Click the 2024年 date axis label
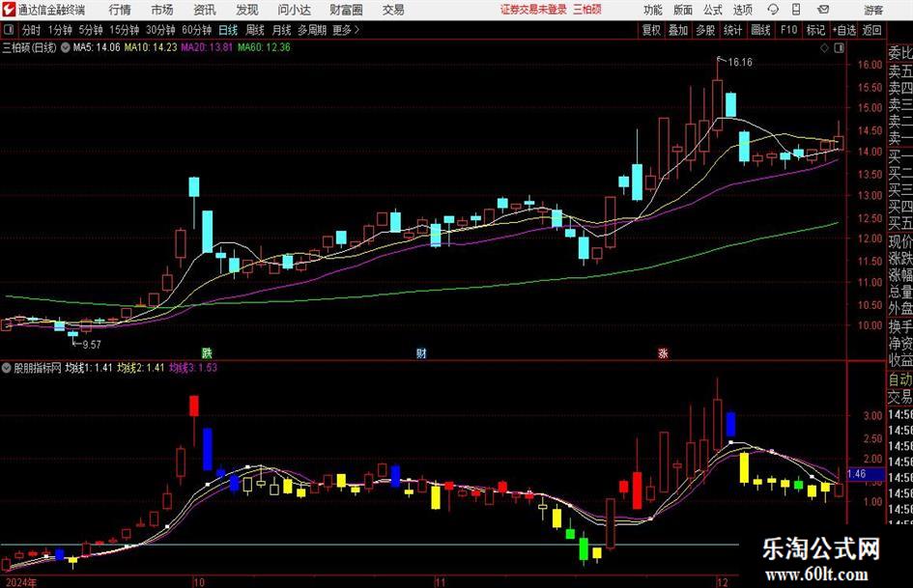This screenshot has height=588, width=913. [x=20, y=582]
